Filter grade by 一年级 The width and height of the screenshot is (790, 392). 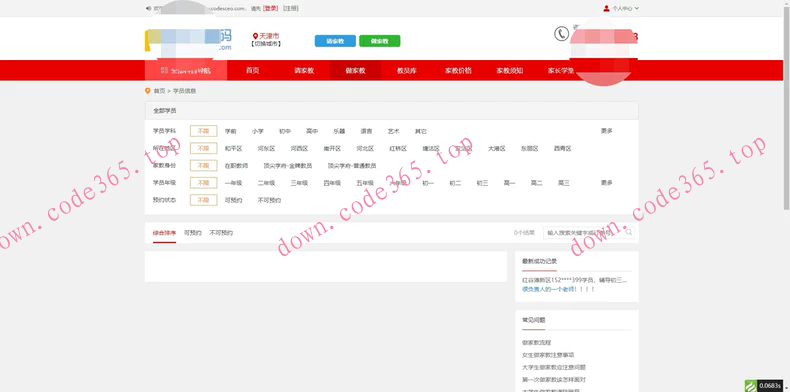pyautogui.click(x=233, y=183)
